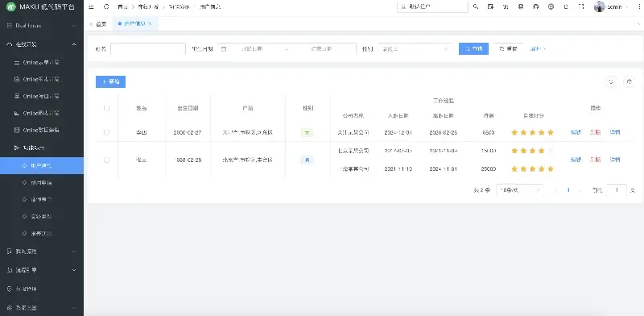644x316 pixels.
Task: Go to the next page with the arrow
Action: pyautogui.click(x=580, y=190)
